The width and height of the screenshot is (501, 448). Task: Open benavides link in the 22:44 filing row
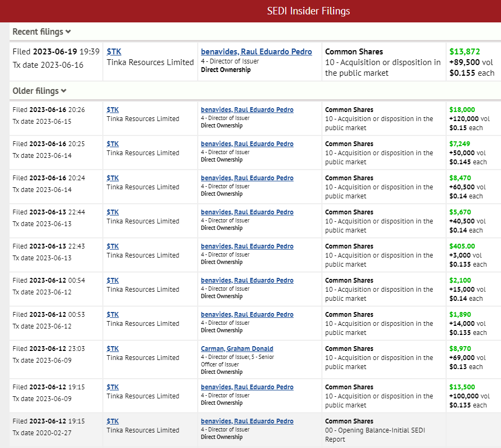pos(247,212)
